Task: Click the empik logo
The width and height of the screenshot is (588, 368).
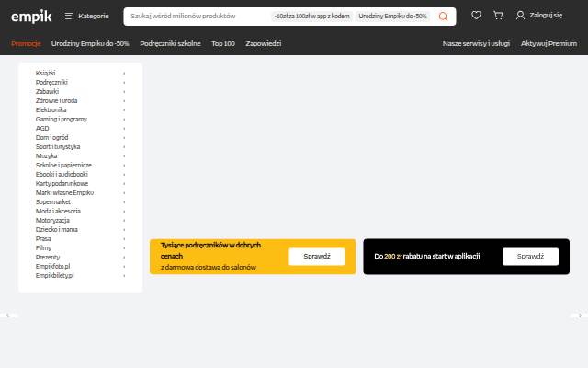Action: click(31, 17)
